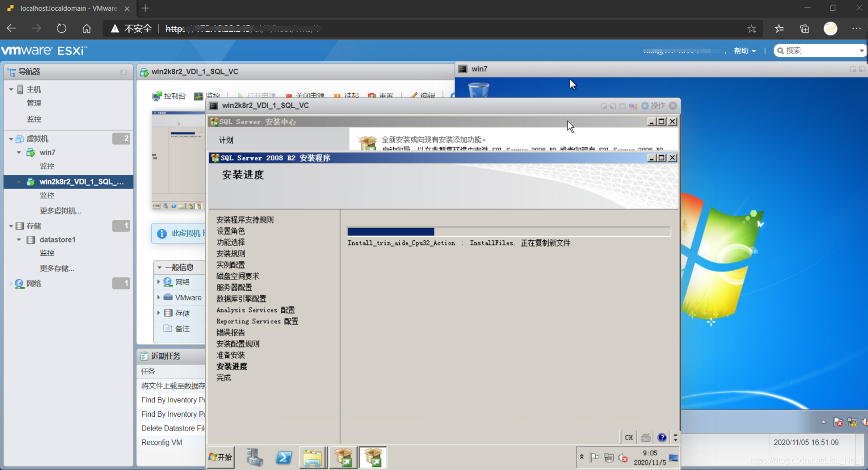This screenshot has height=470, width=868.
Task: Open 监控 under datastore1
Action: [47, 253]
